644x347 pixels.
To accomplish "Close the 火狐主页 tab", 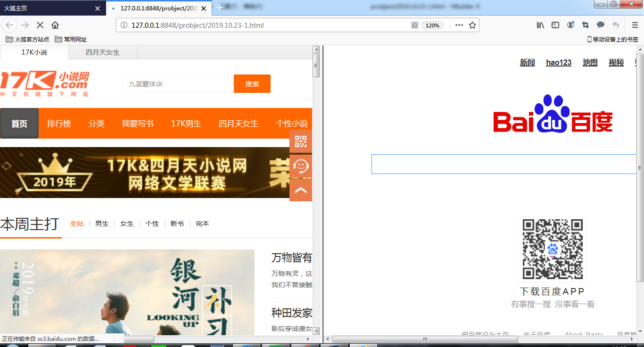I will 98,8.
